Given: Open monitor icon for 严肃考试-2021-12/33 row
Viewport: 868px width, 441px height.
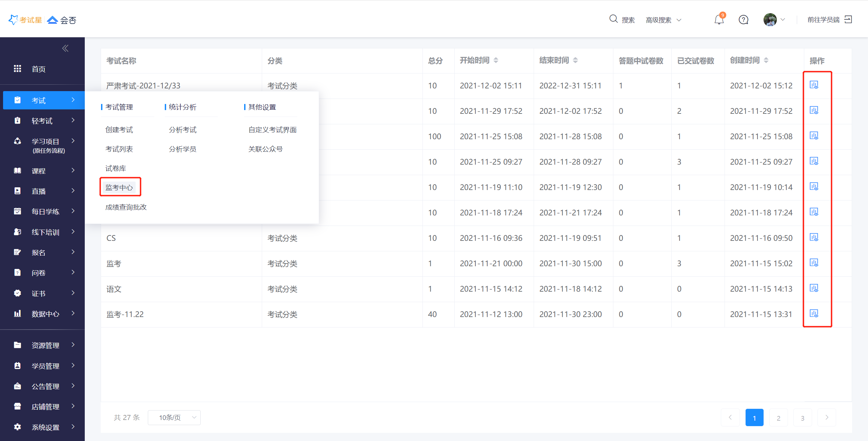Looking at the screenshot, I should [x=814, y=85].
